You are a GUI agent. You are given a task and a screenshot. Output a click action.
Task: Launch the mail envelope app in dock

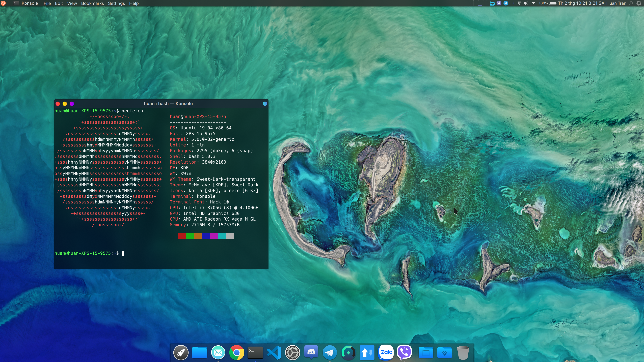[x=218, y=352]
